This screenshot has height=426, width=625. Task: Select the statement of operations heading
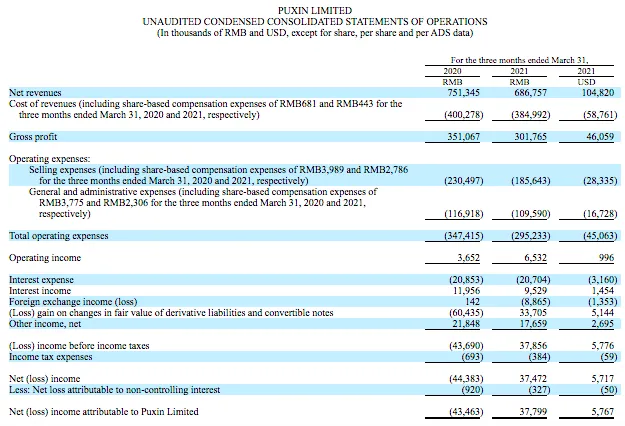tap(315, 22)
